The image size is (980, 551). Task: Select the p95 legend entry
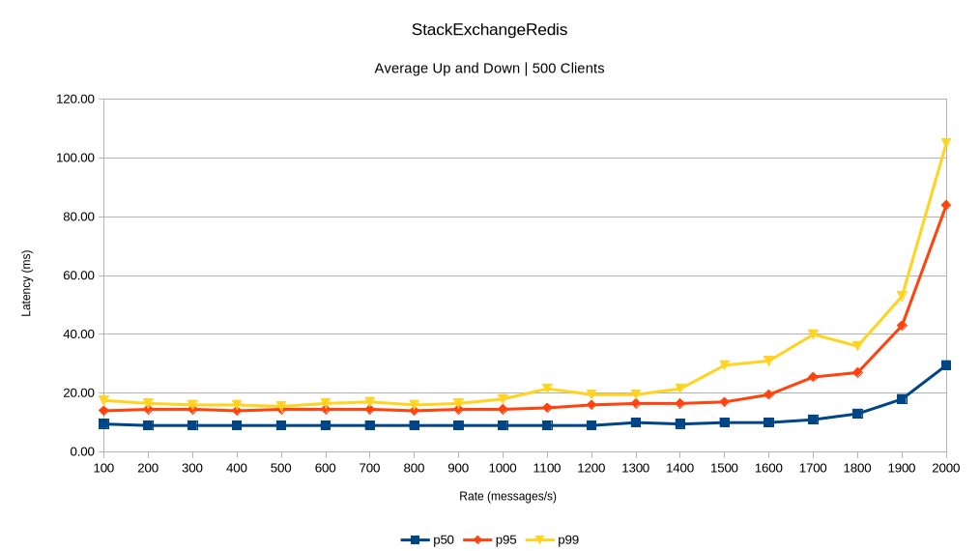491,539
